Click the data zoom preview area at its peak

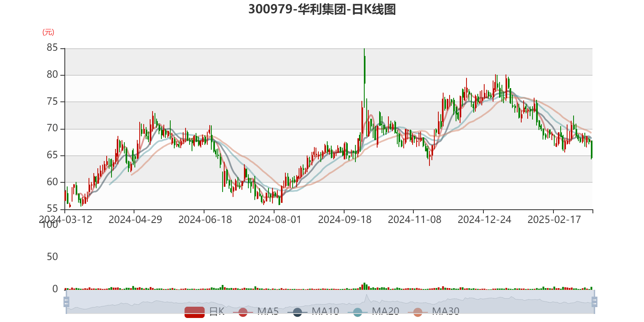pyautogui.click(x=367, y=296)
